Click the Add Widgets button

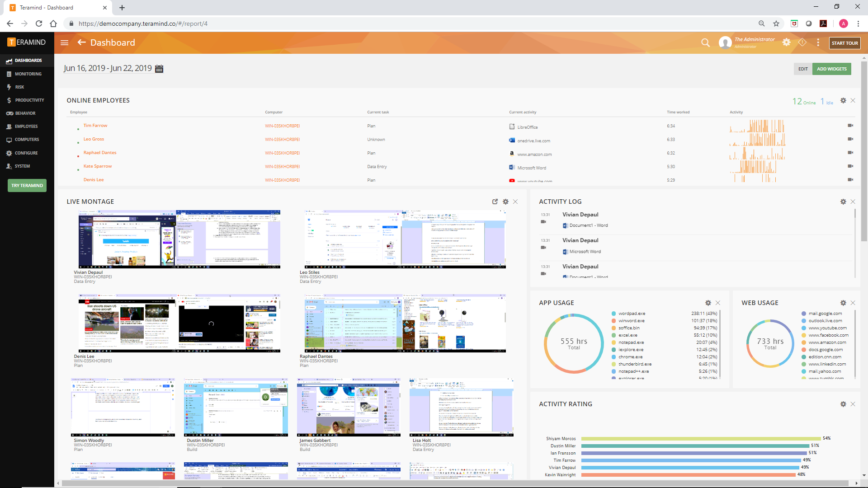click(831, 69)
